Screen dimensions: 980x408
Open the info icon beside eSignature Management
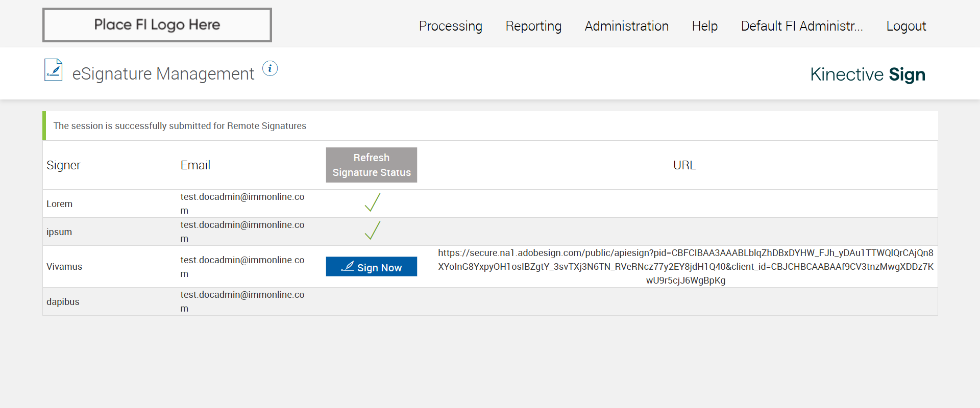(270, 68)
